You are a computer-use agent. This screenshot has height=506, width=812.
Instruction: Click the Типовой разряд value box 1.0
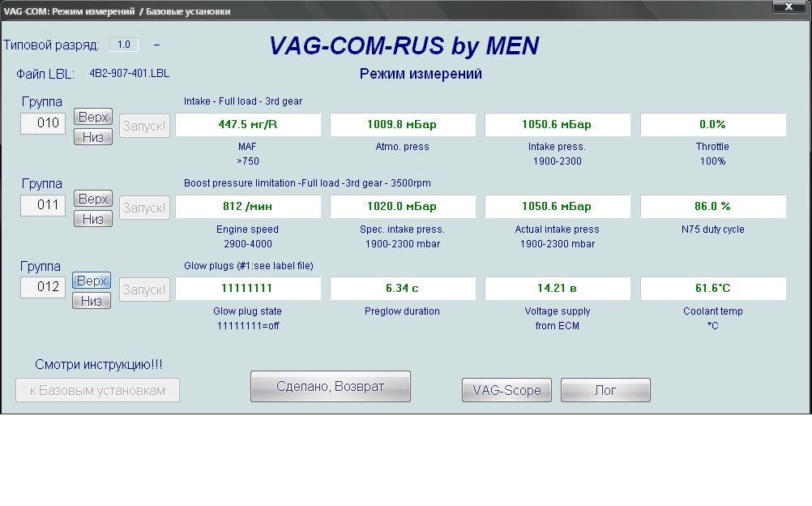pos(123,45)
